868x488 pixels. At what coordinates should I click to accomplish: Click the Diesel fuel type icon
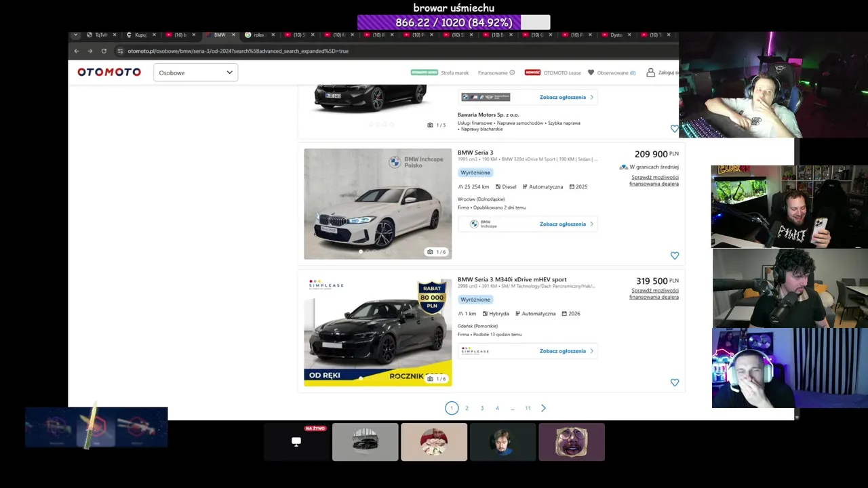pos(498,186)
